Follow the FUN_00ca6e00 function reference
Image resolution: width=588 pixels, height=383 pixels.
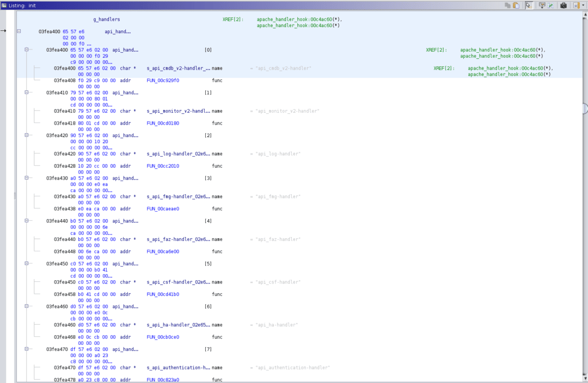point(163,251)
